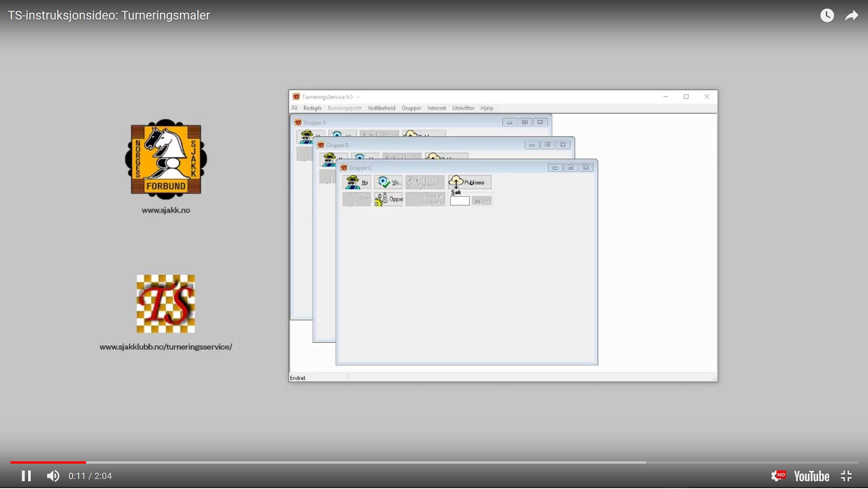Close the Gruppe C window
868x489 pixels.
586,168
